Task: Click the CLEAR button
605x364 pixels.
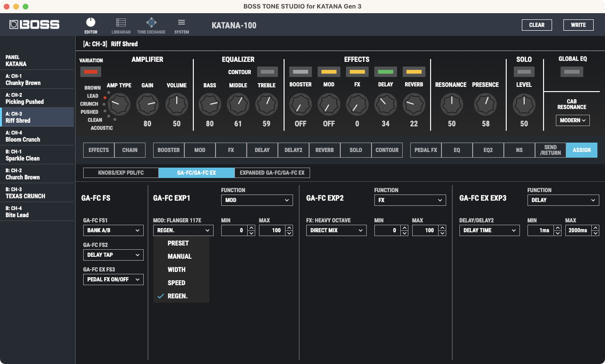Action: pos(537,25)
